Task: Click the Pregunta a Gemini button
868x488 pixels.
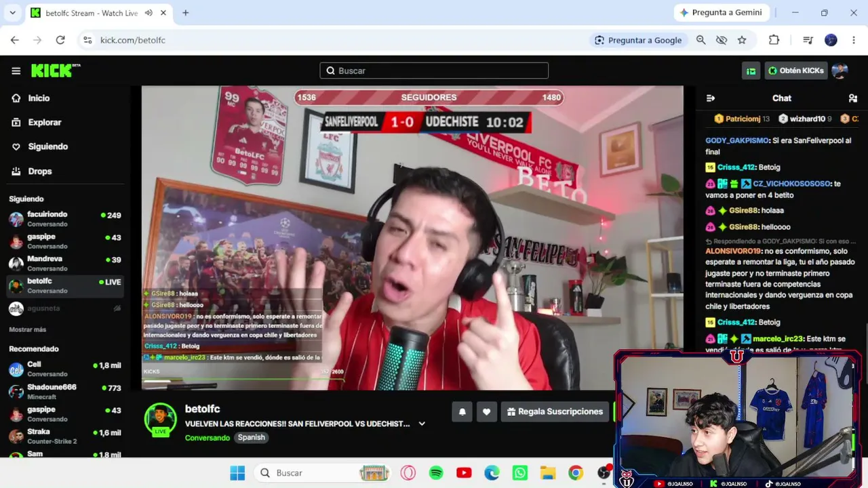Action: tap(721, 13)
